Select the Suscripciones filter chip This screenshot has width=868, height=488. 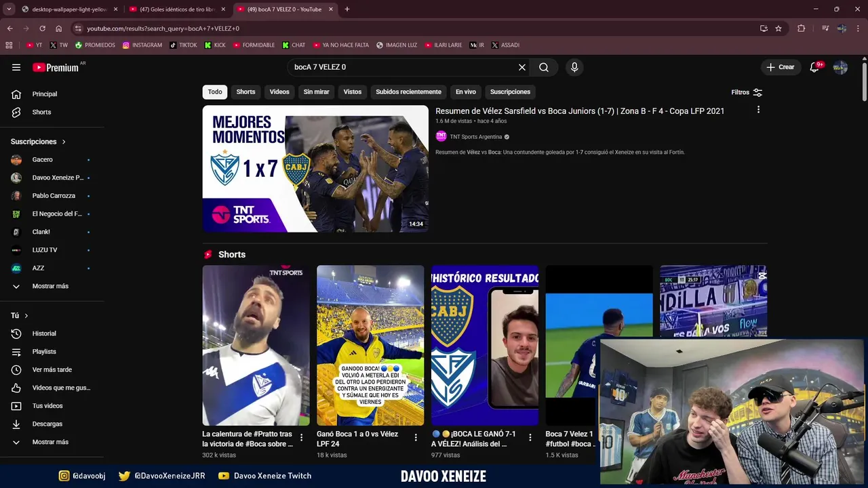click(510, 91)
